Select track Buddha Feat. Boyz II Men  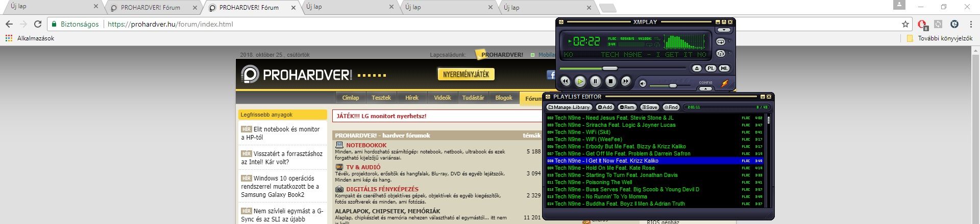[x=656, y=204]
